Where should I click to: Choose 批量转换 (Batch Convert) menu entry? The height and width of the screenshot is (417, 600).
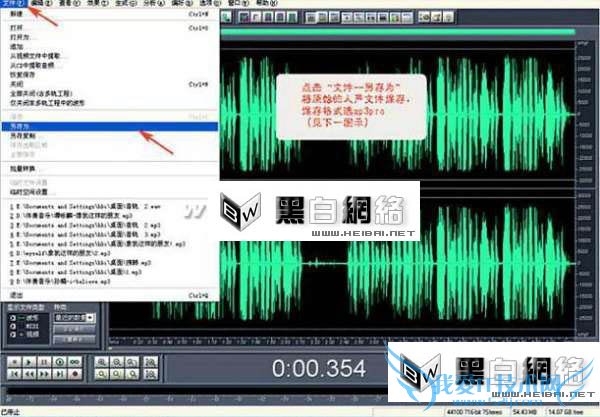point(110,169)
